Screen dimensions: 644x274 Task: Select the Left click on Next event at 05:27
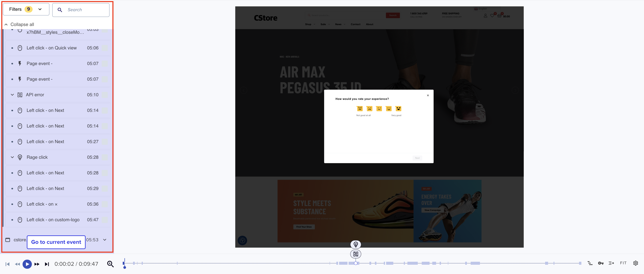click(58, 142)
